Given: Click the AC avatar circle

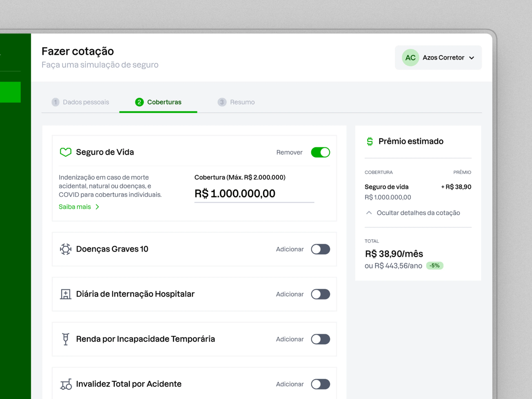Looking at the screenshot, I should (410, 58).
